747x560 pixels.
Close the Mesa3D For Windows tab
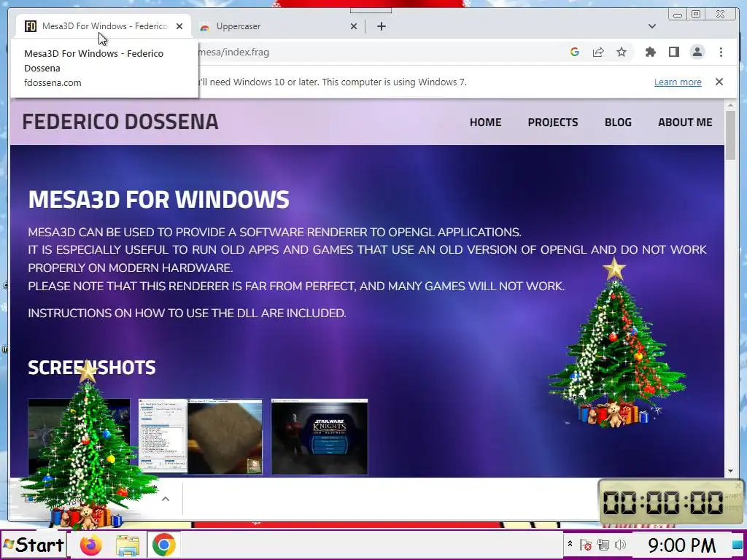pos(179,26)
